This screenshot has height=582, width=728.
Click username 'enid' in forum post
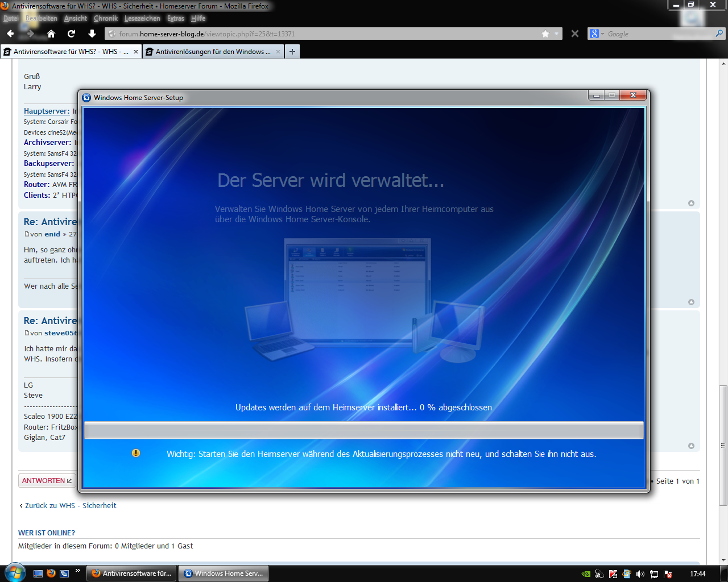(52, 234)
